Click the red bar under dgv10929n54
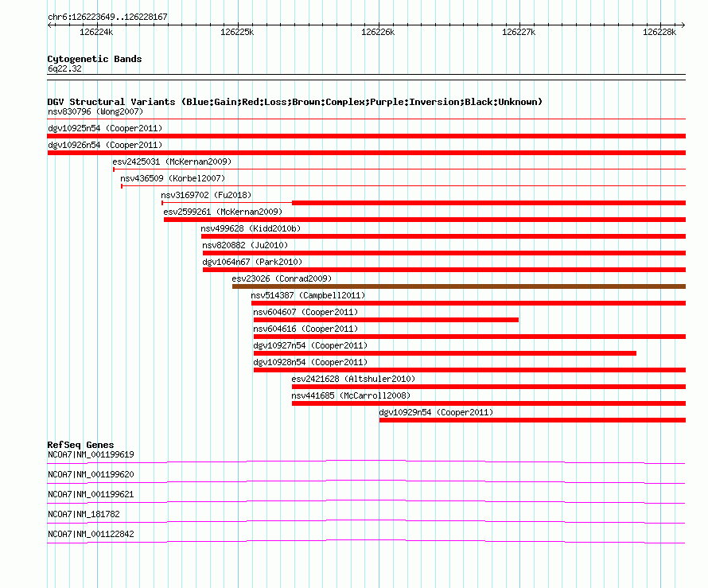Viewport: 708px width, 588px height. (x=532, y=420)
